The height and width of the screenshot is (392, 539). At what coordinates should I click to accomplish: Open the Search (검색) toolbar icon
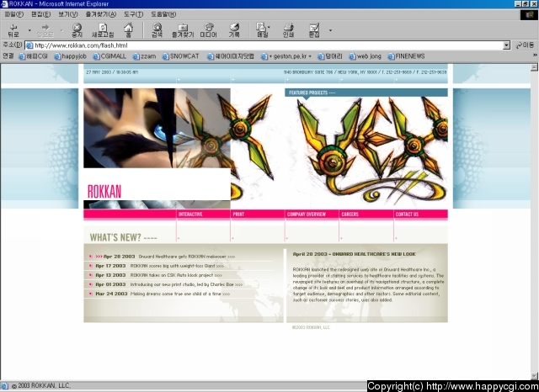(157, 30)
